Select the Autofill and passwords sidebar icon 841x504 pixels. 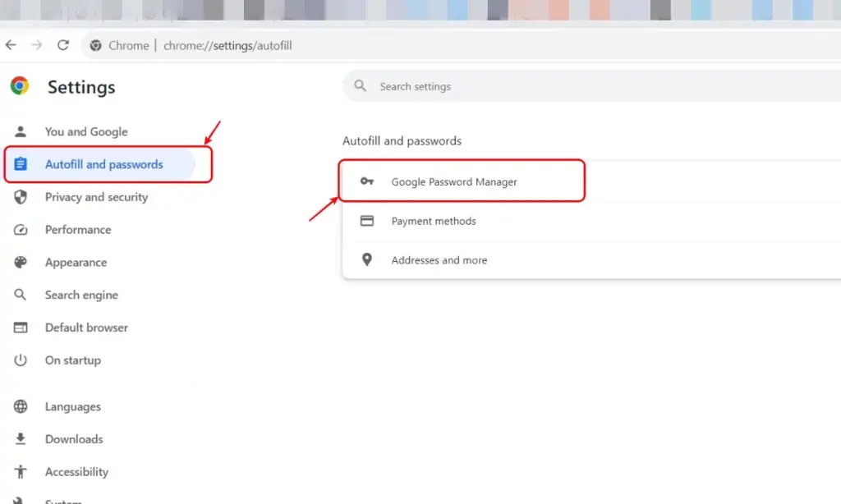20,164
